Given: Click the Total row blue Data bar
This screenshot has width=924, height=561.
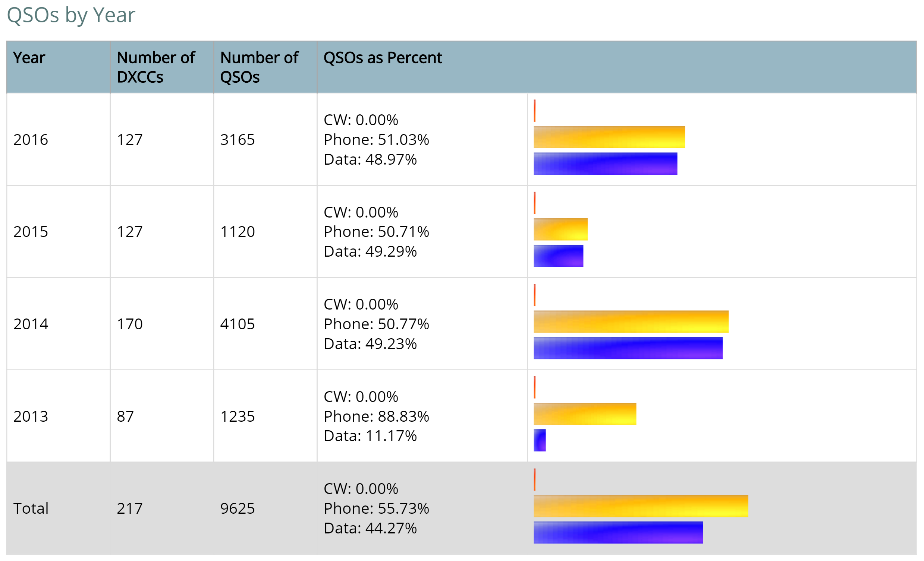Looking at the screenshot, I should [x=618, y=533].
